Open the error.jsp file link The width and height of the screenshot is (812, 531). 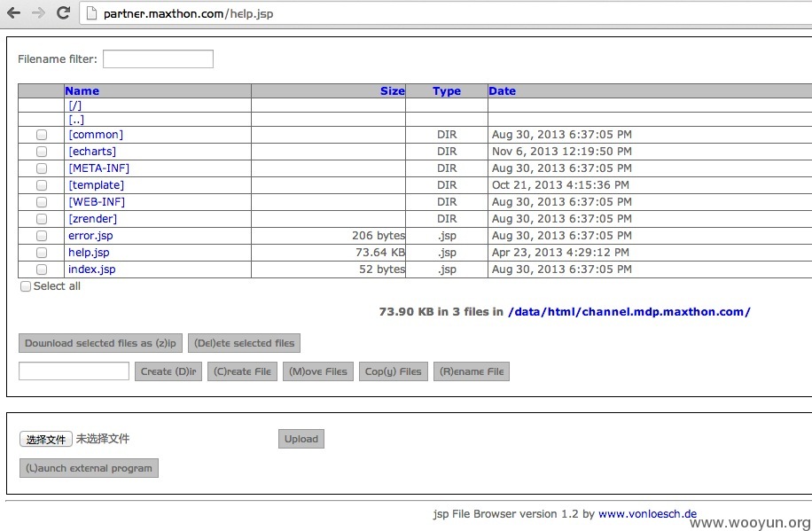(x=90, y=236)
